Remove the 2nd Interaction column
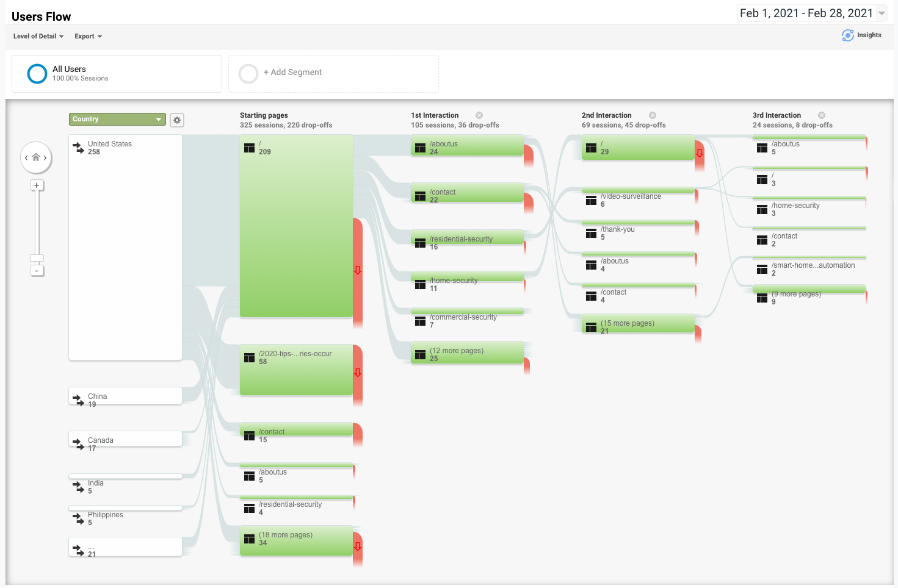 coord(653,115)
